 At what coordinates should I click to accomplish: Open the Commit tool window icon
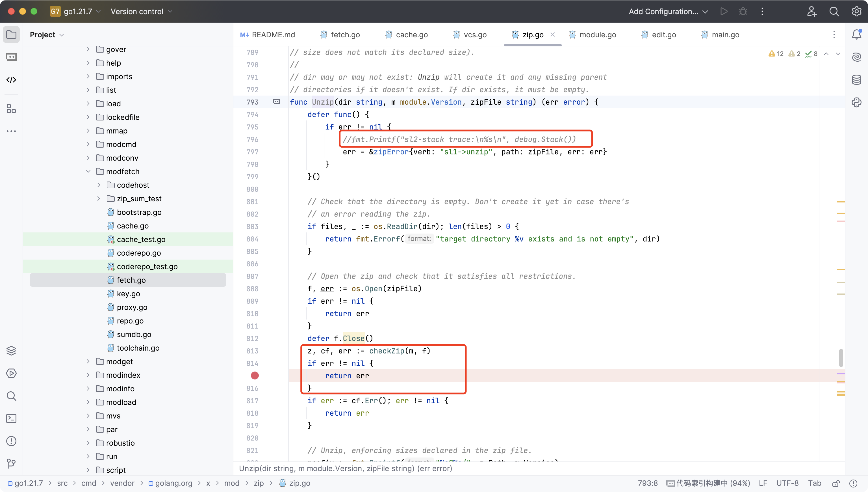11,57
